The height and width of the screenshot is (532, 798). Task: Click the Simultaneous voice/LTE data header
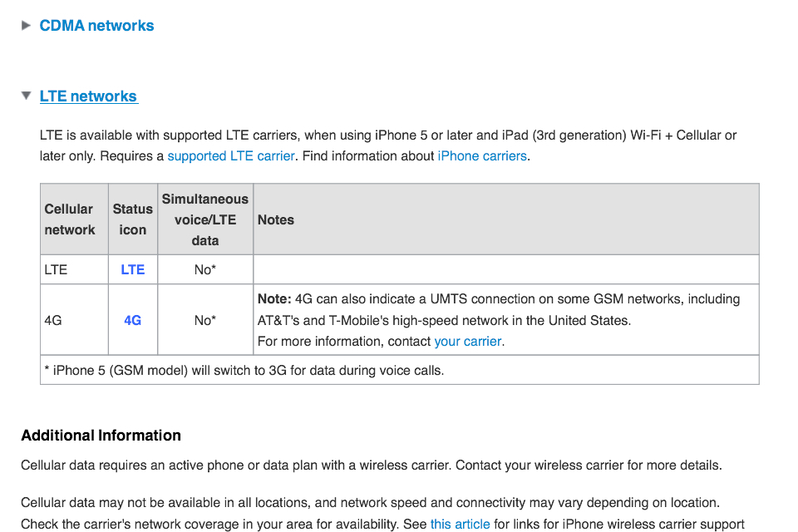pyautogui.click(x=204, y=219)
